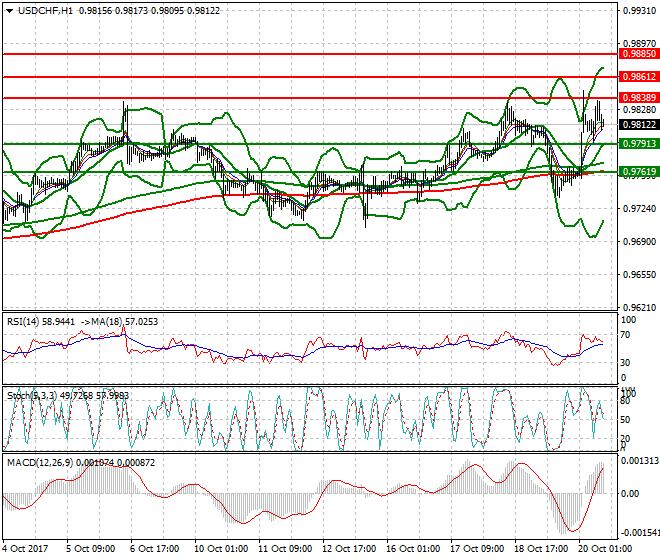Click the 6 Oct 17:00 time axis label
Image resolution: width=660 pixels, height=560 pixels.
pos(154,549)
